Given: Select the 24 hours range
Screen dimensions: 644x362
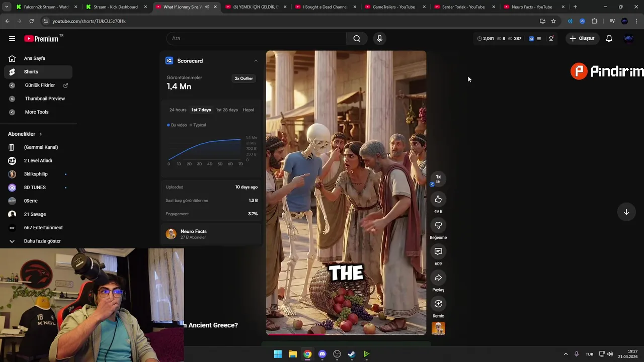Looking at the screenshot, I should [x=178, y=110].
